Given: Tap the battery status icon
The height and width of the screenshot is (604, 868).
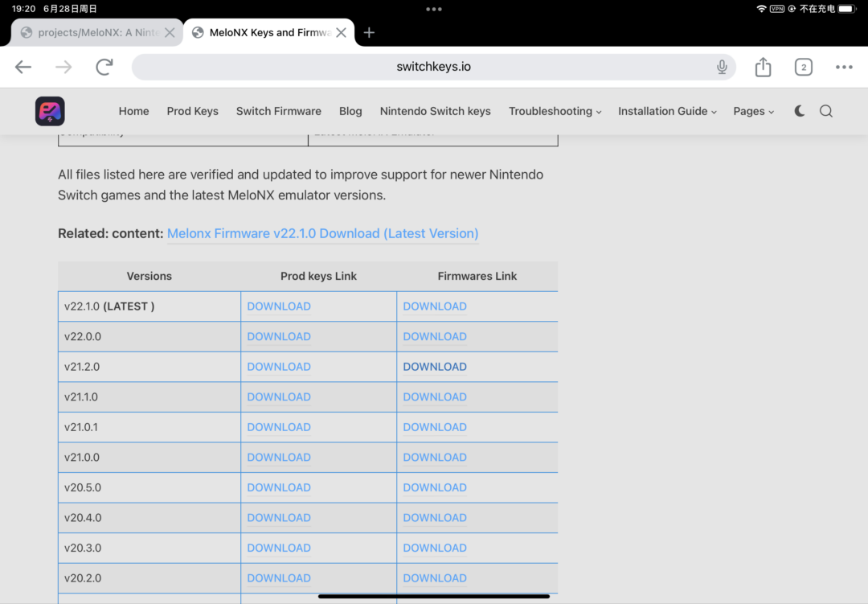Looking at the screenshot, I should click(x=847, y=9).
